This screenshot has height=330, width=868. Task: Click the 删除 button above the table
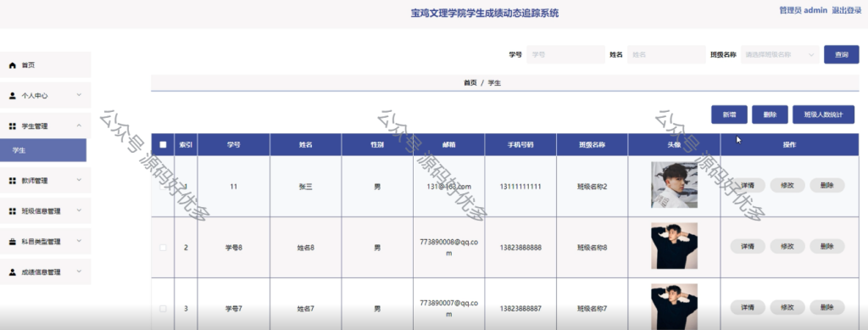tap(770, 115)
